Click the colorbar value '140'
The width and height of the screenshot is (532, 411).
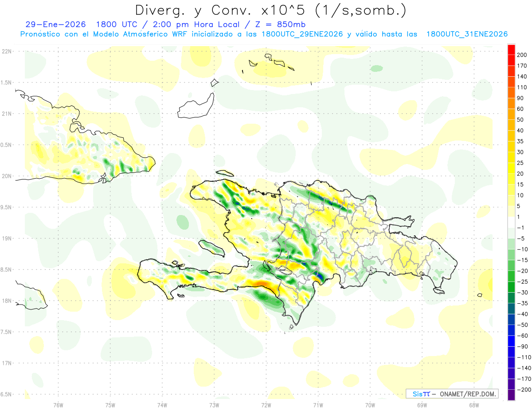point(523,77)
